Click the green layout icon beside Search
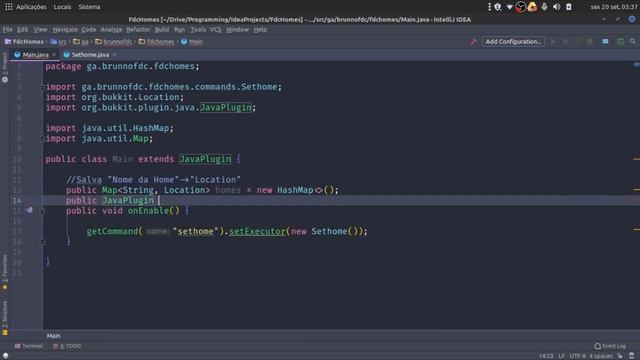This screenshot has height=360, width=640. 620,42
